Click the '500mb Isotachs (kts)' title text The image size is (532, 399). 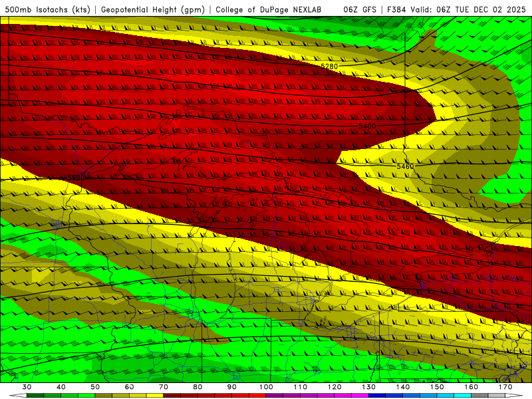pos(48,9)
